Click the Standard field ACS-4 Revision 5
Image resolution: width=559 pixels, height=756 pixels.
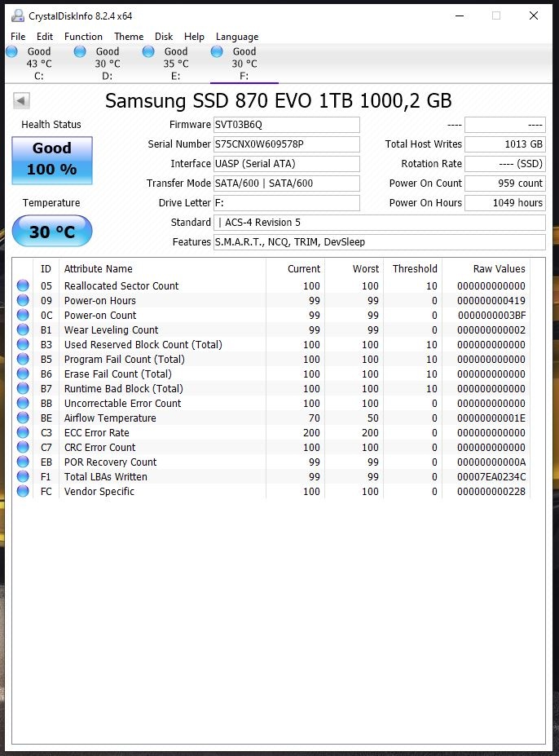380,223
